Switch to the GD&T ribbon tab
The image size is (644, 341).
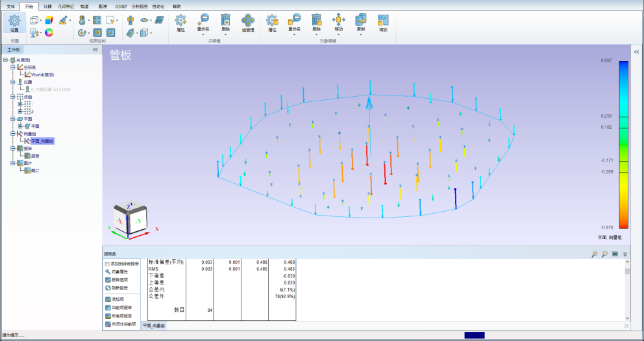point(121,5)
